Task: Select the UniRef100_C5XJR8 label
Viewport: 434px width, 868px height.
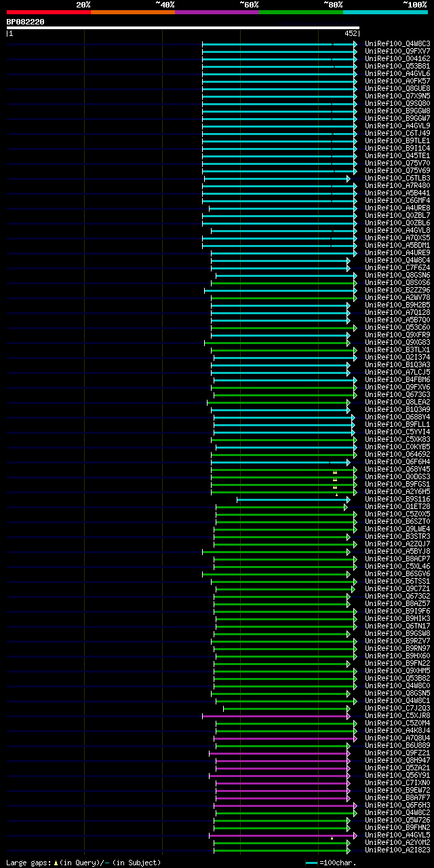Action: point(397,716)
